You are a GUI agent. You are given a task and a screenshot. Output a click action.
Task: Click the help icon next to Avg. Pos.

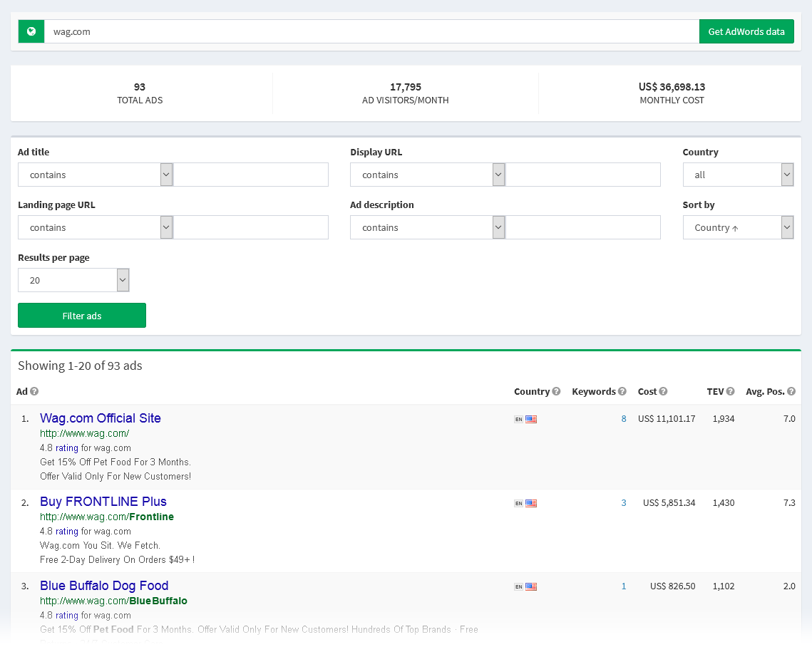(791, 391)
